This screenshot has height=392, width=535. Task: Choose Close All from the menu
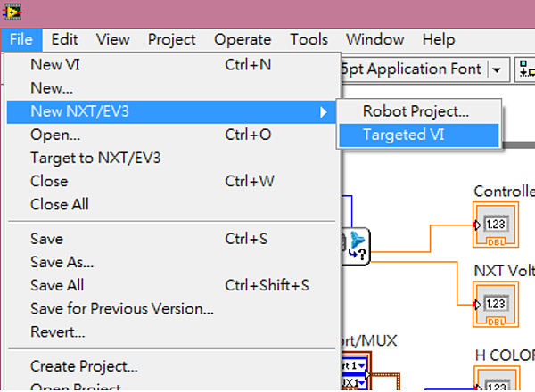(x=171, y=205)
